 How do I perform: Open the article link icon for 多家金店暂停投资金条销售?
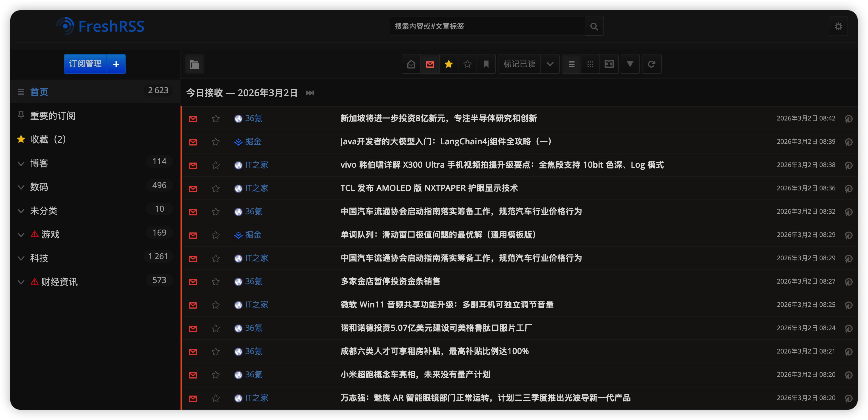(848, 282)
